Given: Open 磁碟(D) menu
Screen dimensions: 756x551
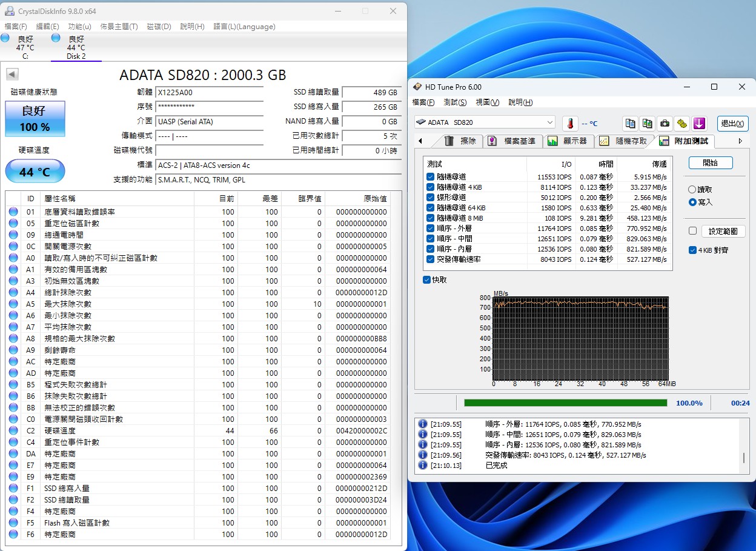Looking at the screenshot, I should click(159, 27).
